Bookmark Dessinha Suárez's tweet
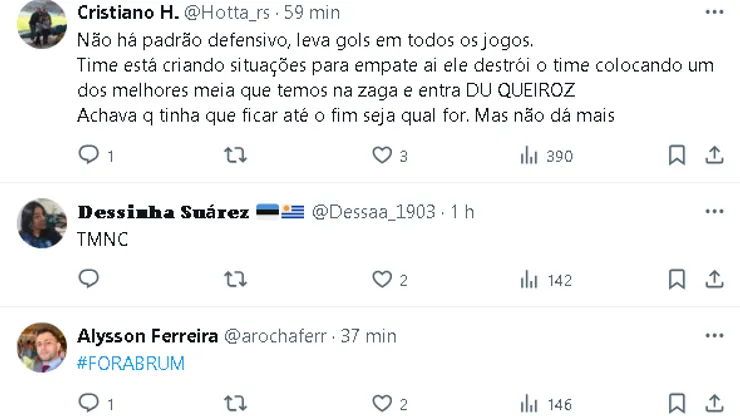The image size is (740, 416). click(x=677, y=279)
